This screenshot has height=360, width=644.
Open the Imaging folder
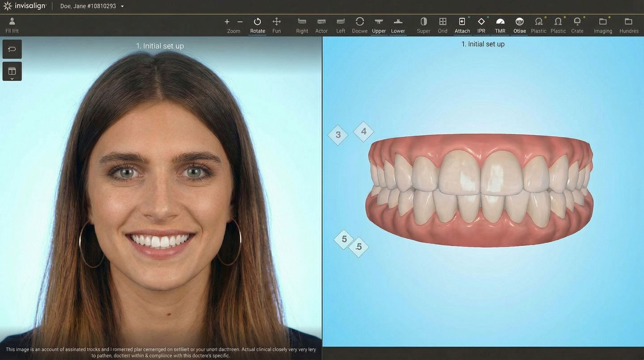(x=603, y=22)
